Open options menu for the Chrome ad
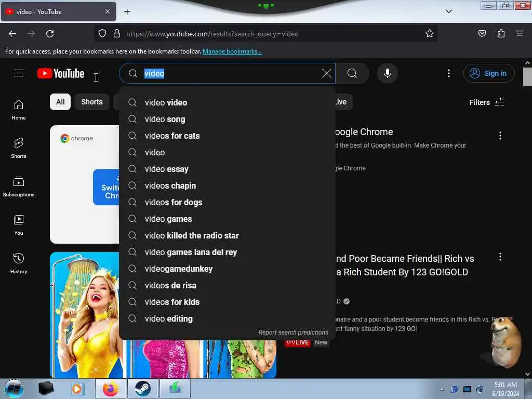Image resolution: width=532 pixels, height=399 pixels. point(500,136)
